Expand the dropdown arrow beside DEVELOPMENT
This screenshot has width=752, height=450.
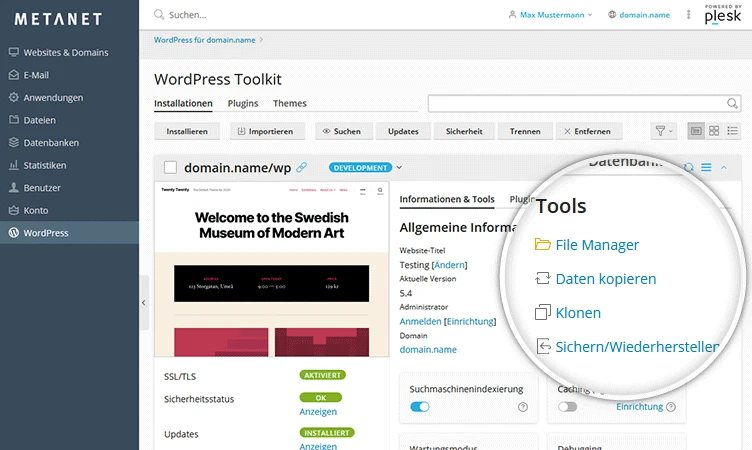399,167
